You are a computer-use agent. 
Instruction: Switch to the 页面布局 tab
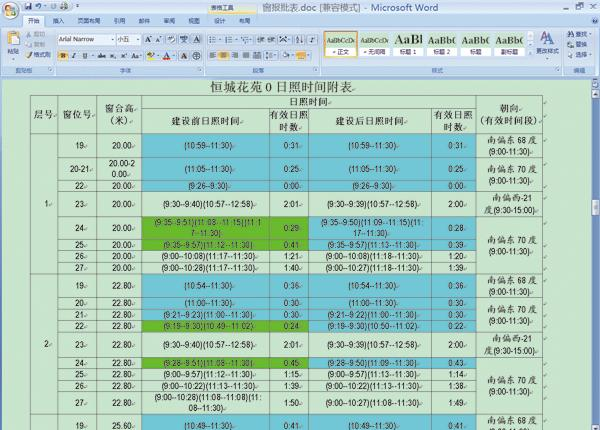click(89, 21)
